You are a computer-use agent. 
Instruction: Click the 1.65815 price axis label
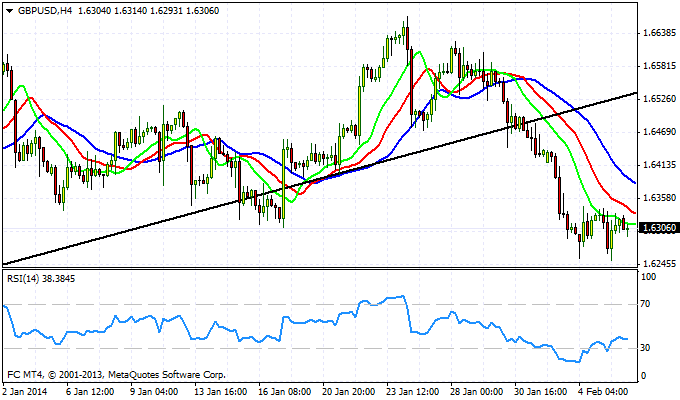(658, 66)
